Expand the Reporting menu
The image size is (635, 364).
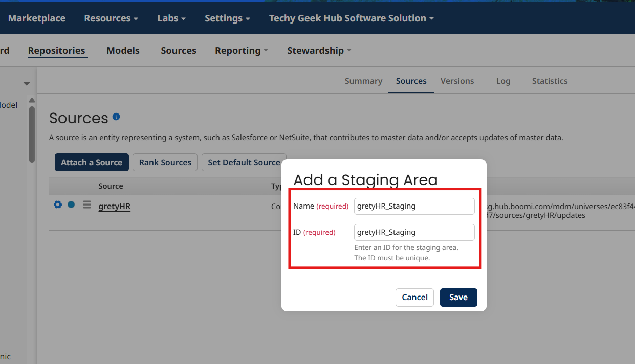tap(242, 51)
